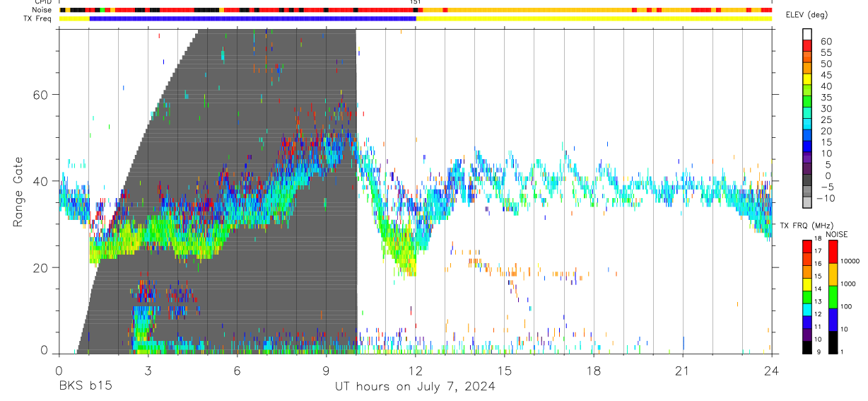
Task: Click the 'ELEV (deg)' legend heading
Action: click(x=807, y=16)
